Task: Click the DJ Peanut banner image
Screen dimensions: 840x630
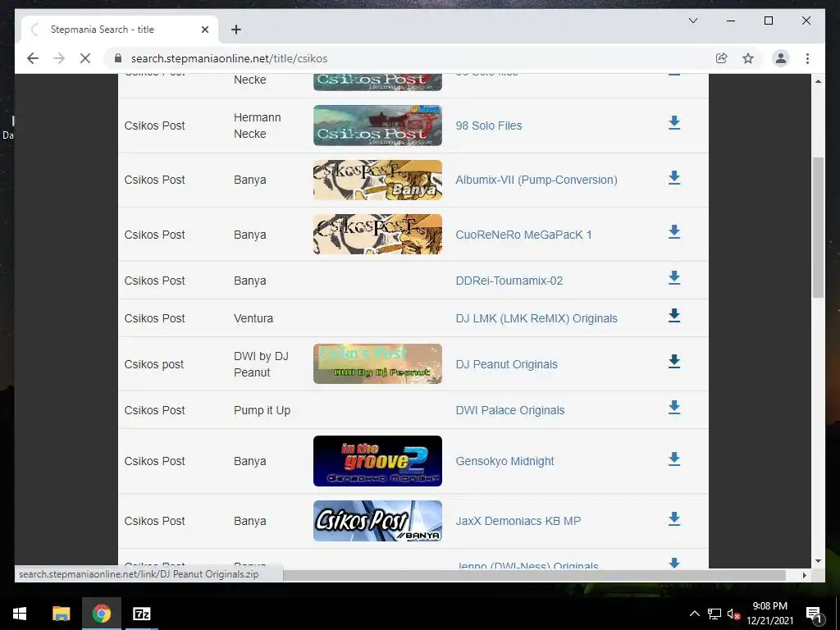Action: coord(377,363)
